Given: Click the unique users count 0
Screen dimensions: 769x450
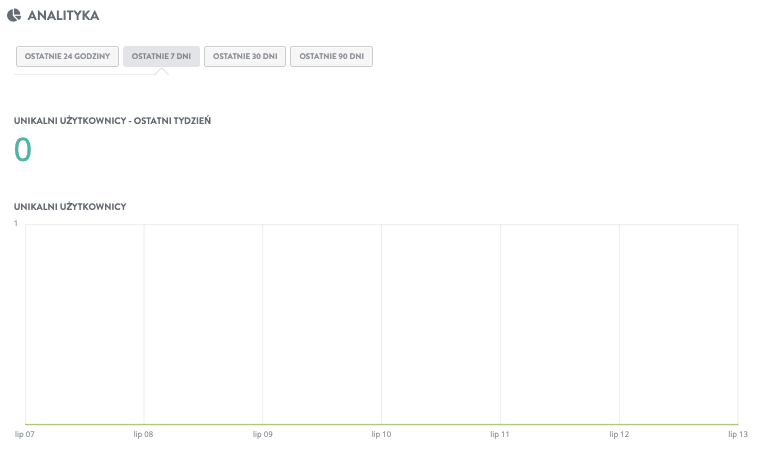Looking at the screenshot, I should coord(23,150).
